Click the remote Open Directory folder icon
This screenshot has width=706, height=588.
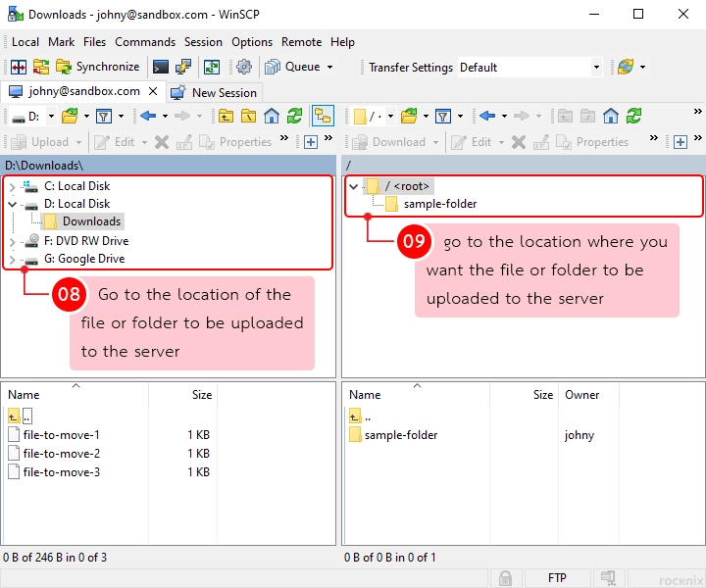[409, 116]
